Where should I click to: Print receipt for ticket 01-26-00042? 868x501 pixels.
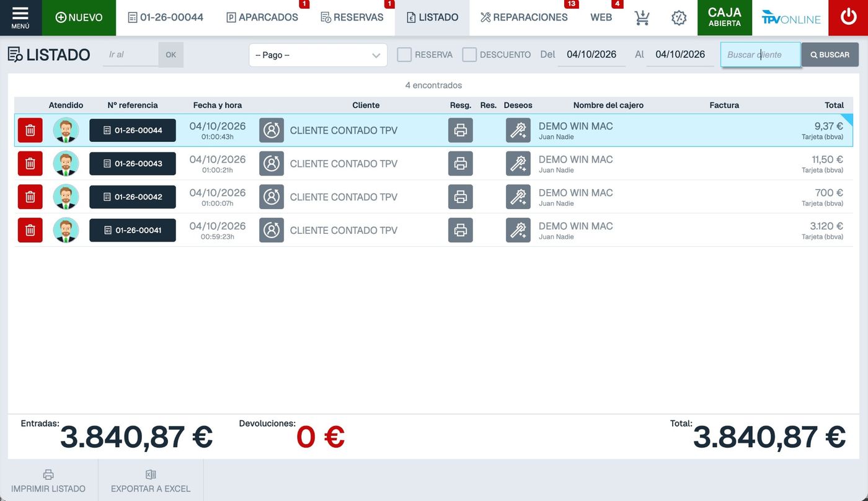(461, 197)
